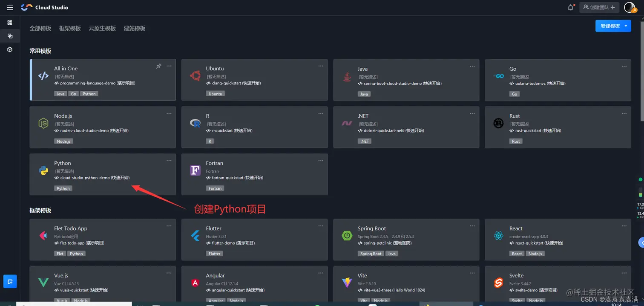Open more options on Fortran card

click(x=321, y=160)
